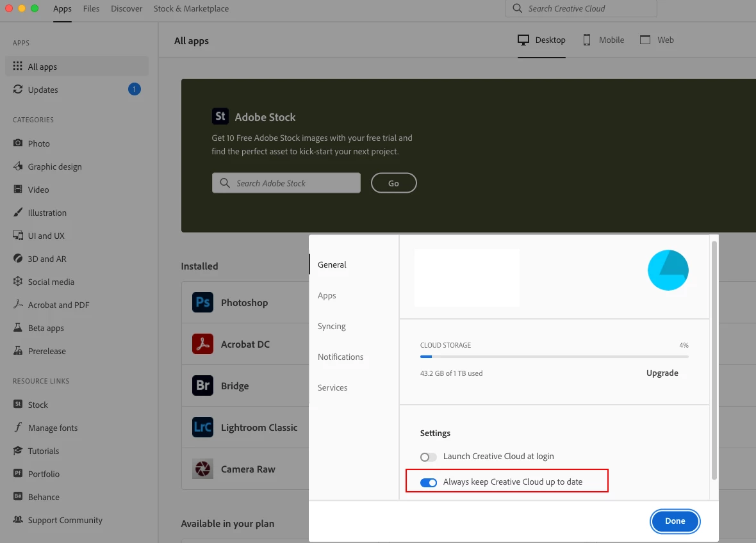Viewport: 756px width, 543px height.
Task: Select the Mobile platform tab
Action: 603,40
